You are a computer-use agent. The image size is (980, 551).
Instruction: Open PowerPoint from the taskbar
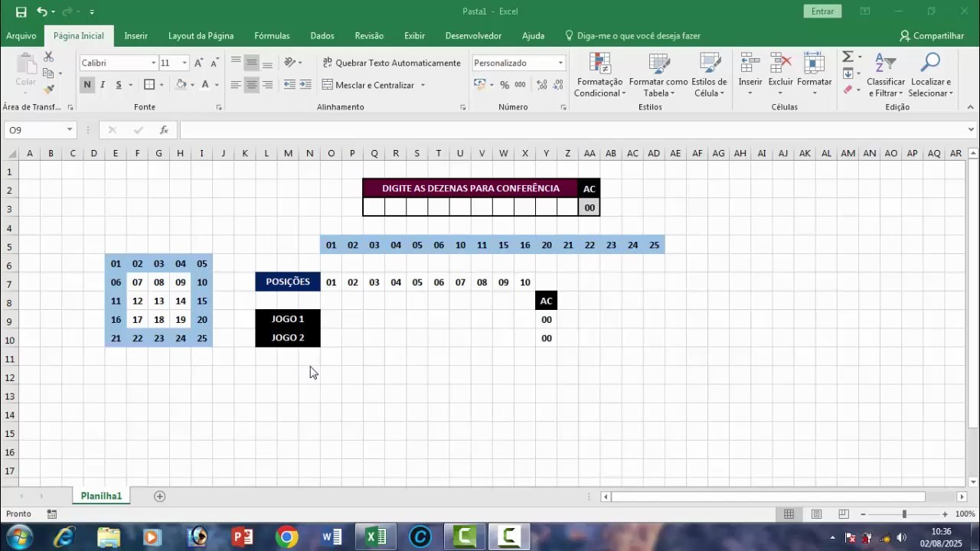[x=243, y=537]
